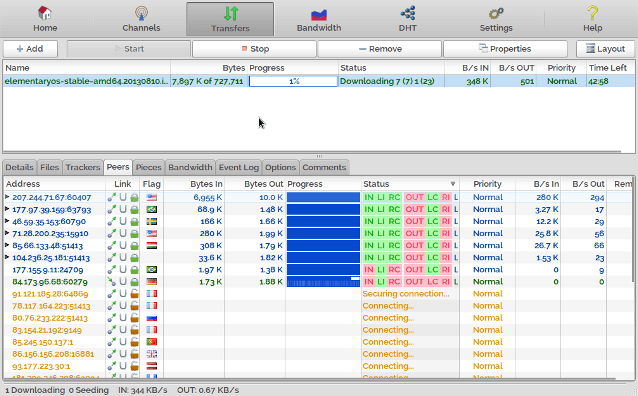Click the UK flag for peer 86.156.156.208
638x396 pixels.
(152, 354)
